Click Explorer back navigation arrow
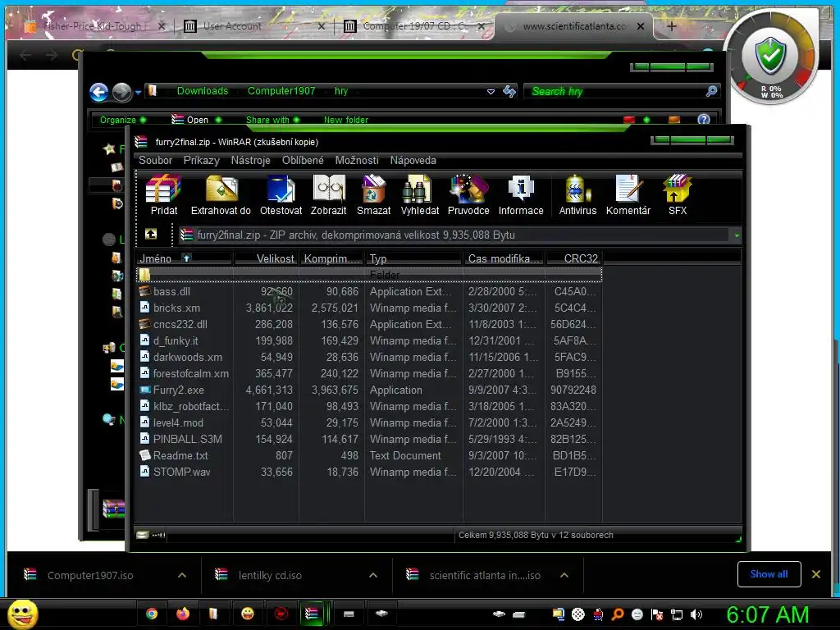The height and width of the screenshot is (630, 840). (x=99, y=92)
